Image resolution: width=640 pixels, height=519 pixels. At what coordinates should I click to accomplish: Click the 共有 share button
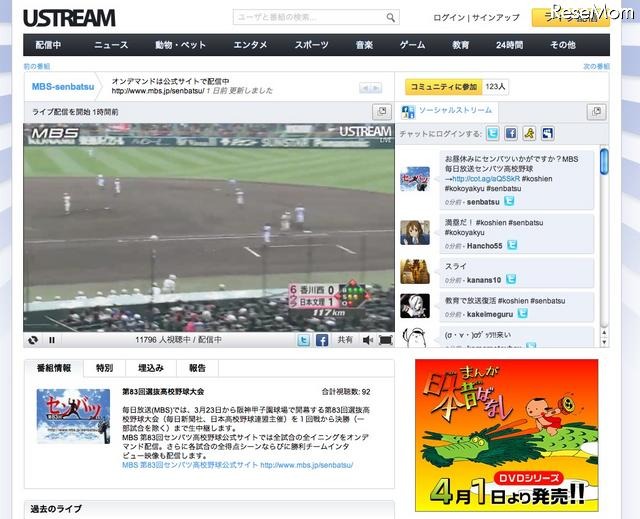(345, 339)
